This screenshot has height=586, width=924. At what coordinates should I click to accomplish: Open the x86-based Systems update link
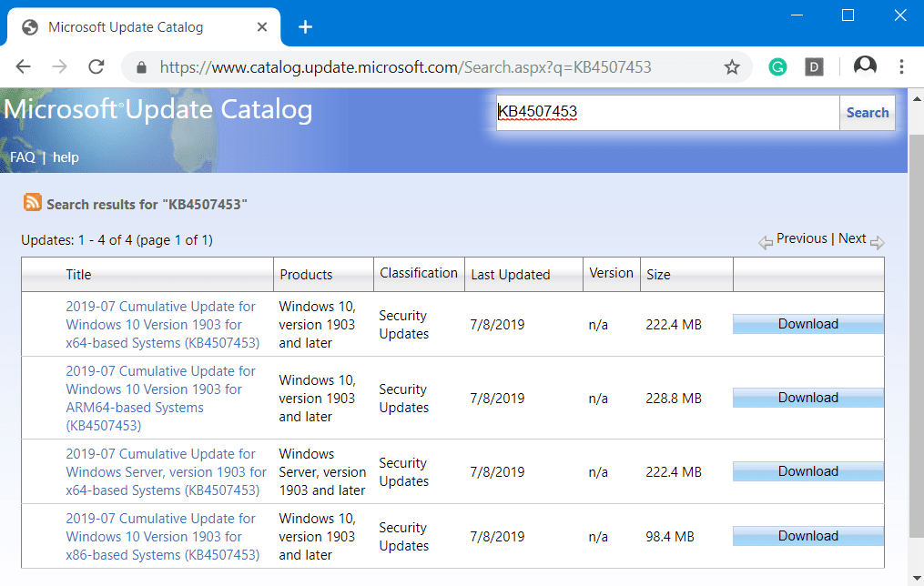click(163, 537)
